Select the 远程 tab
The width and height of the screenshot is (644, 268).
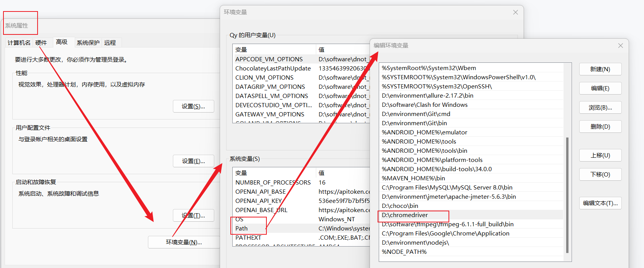[x=110, y=42]
